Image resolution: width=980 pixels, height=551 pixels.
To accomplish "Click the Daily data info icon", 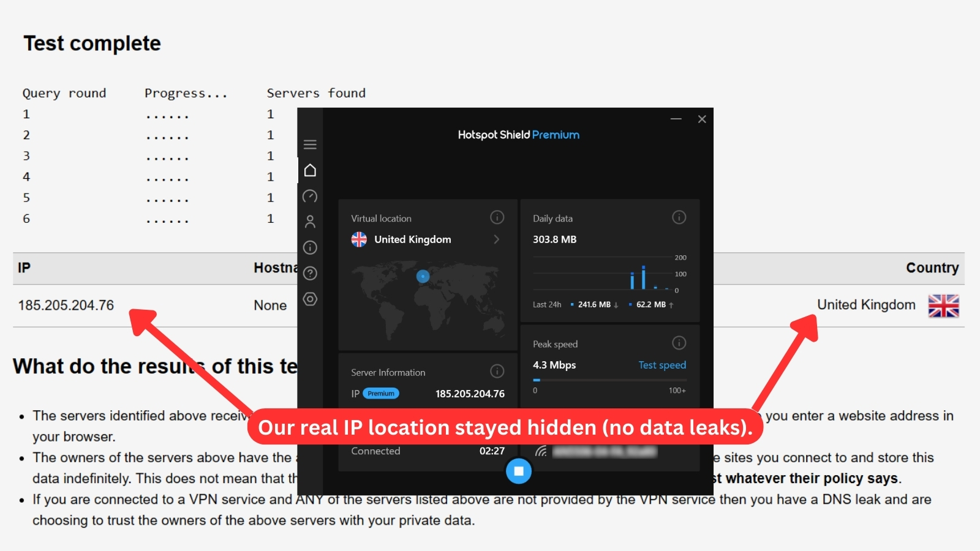I will pyautogui.click(x=679, y=217).
